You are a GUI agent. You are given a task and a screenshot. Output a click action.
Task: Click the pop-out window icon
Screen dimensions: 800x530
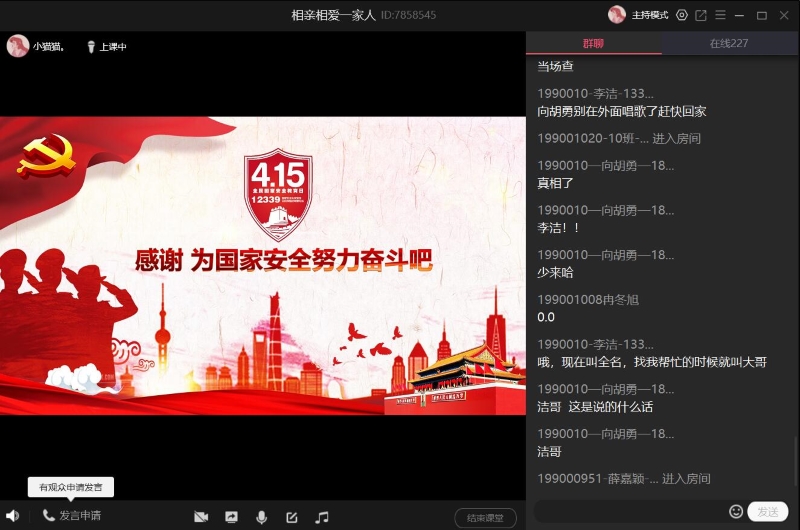701,15
